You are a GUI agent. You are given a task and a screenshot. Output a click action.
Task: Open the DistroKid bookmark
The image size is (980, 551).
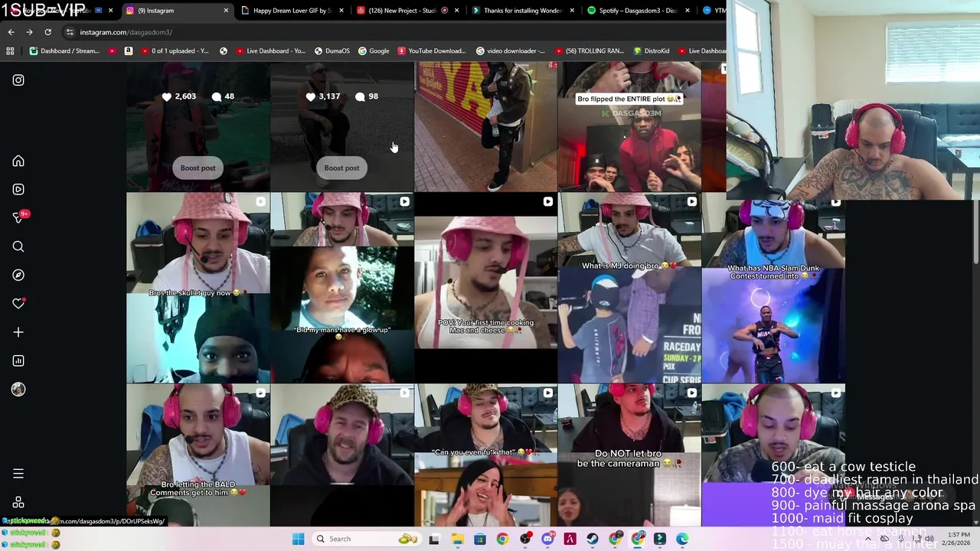tap(651, 51)
